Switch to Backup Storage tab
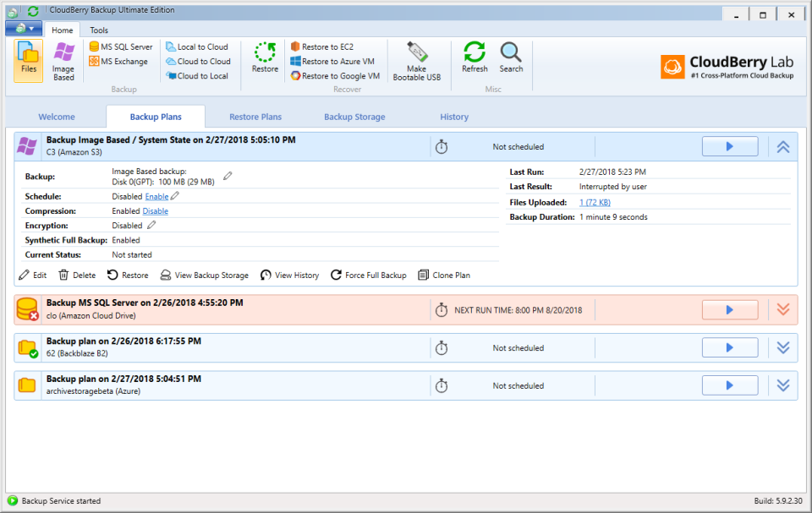Viewport: 812px width, 513px height. click(x=354, y=117)
